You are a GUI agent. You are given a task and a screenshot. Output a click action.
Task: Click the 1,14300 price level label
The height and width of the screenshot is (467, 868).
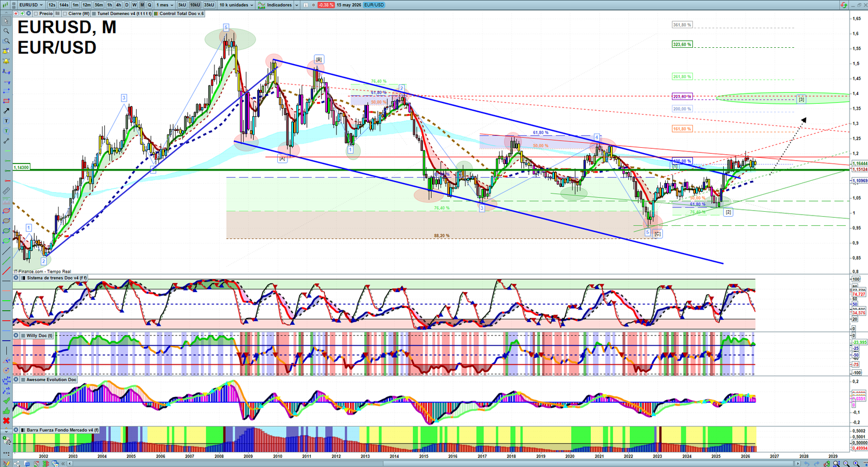(x=21, y=168)
